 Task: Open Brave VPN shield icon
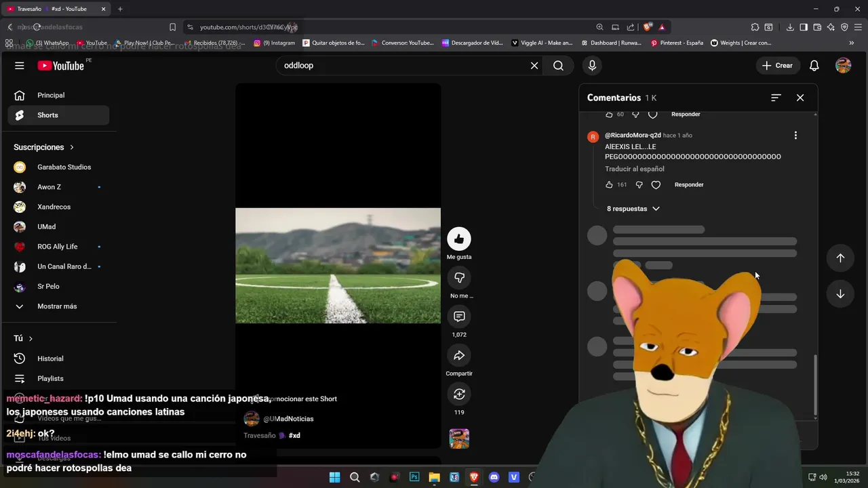pyautogui.click(x=844, y=27)
